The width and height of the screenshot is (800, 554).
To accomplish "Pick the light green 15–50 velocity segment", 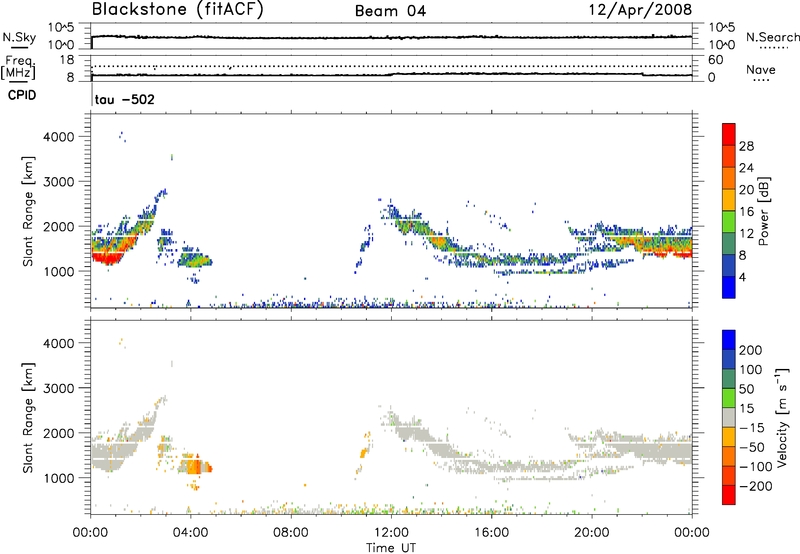I will point(729,398).
